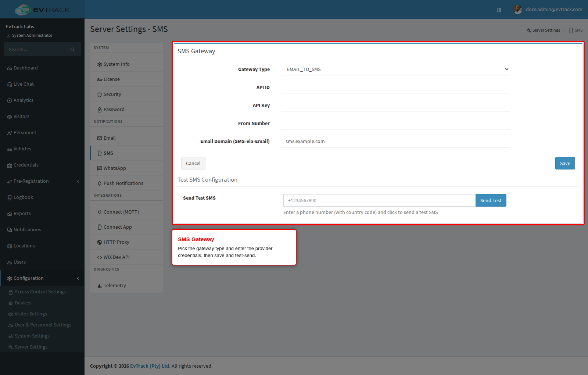Open Visitor Settings submenu item

[42, 314]
